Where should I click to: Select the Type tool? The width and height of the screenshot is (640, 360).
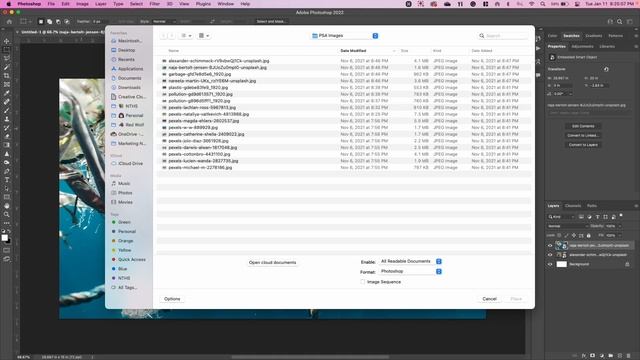[7, 180]
